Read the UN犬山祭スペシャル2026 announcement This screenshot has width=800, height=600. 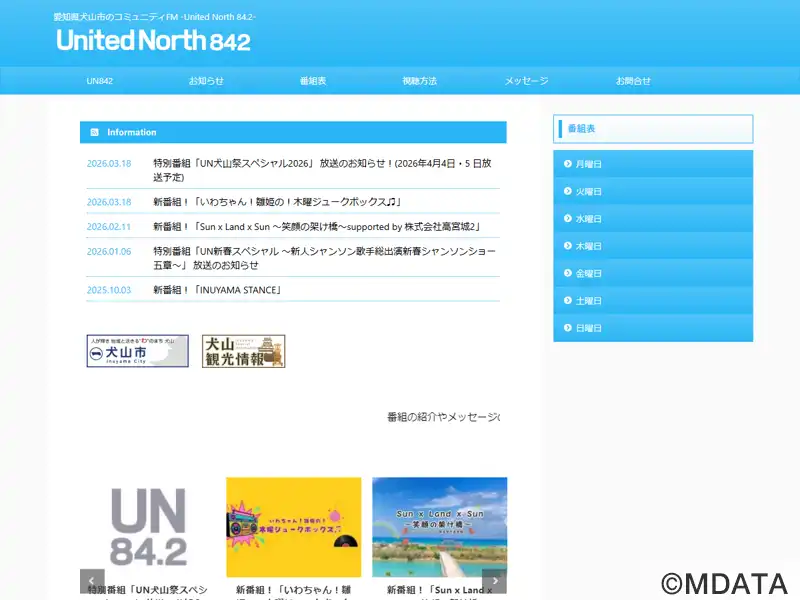click(321, 170)
